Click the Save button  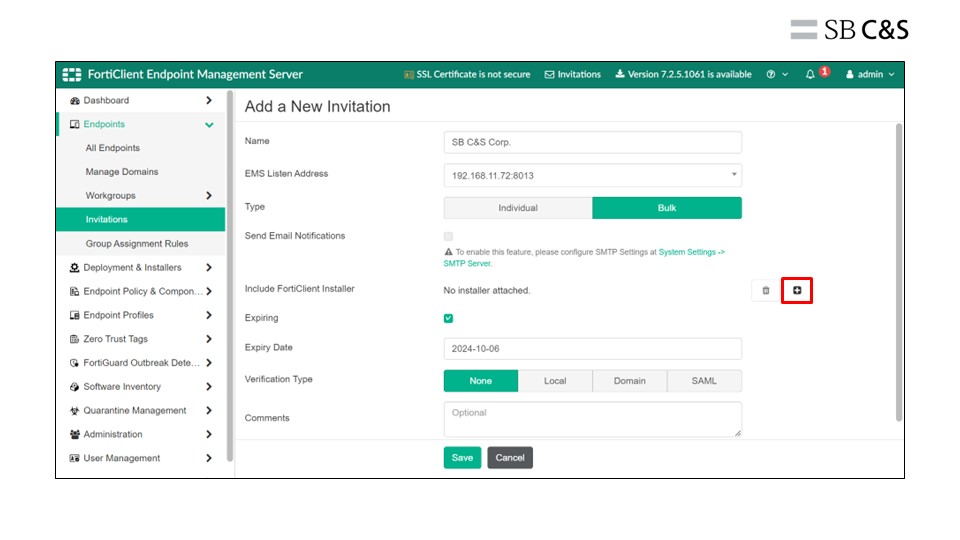[x=462, y=457]
